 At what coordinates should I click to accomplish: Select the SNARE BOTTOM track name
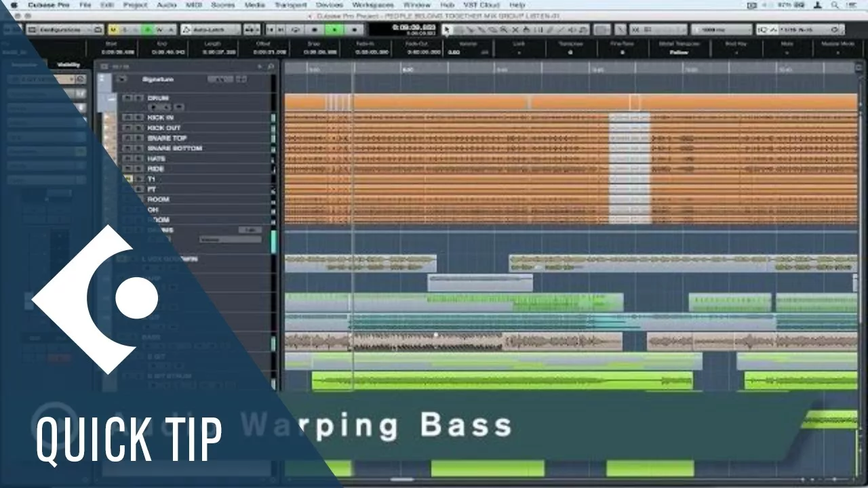coord(174,148)
